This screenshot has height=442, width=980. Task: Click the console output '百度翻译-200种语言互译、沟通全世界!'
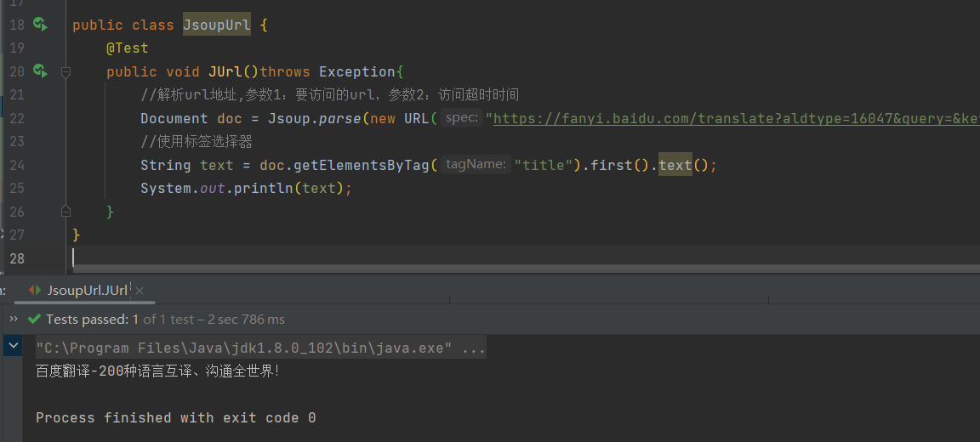coord(157,371)
